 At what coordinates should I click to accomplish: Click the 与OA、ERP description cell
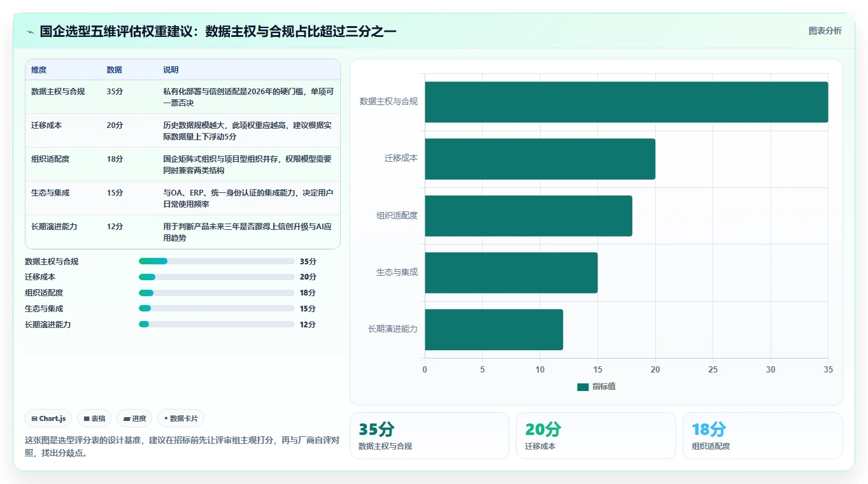pyautogui.click(x=248, y=199)
